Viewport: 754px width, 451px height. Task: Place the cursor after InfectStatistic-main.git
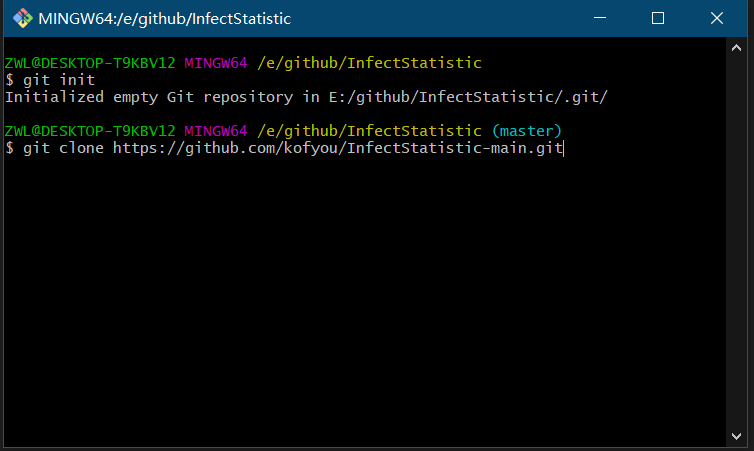click(563, 148)
